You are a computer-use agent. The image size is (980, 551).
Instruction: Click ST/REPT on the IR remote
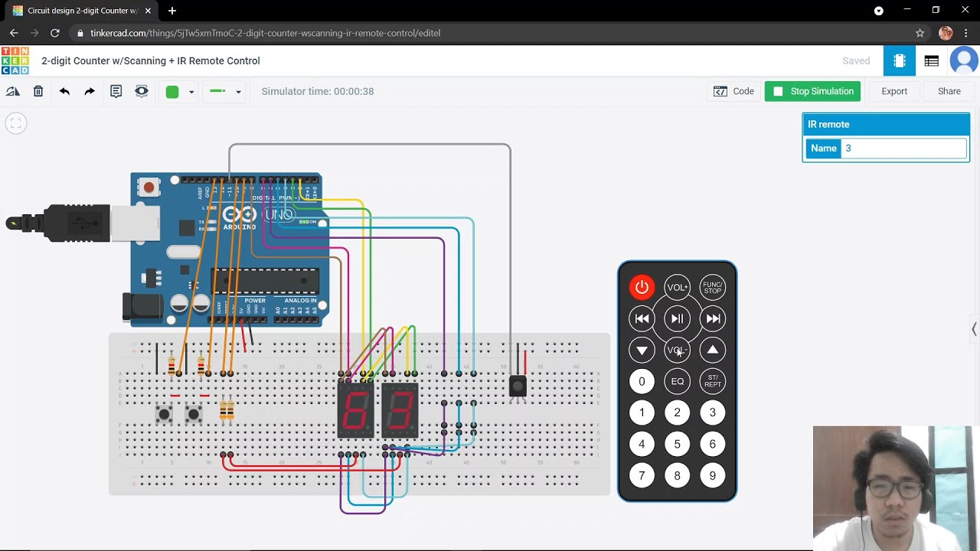click(713, 382)
